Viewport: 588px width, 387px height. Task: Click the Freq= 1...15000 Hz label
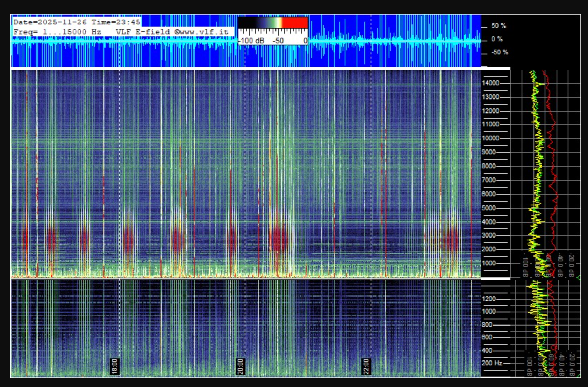[57, 32]
